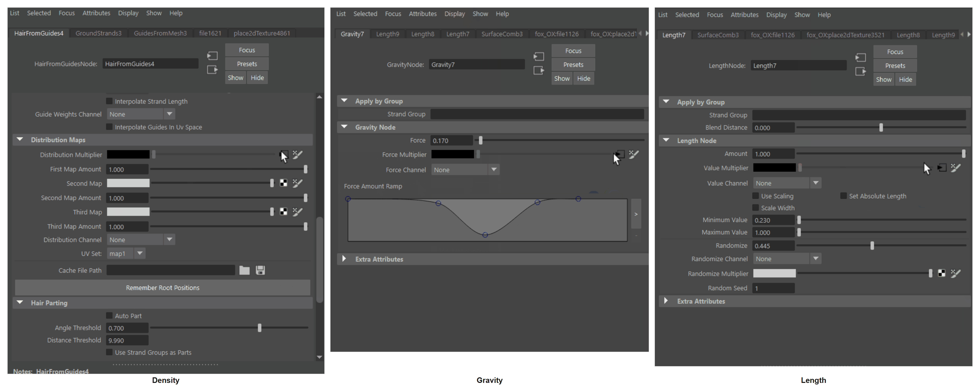Click Presets button in HairFromGuides panel
The image size is (980, 390).
[247, 64]
